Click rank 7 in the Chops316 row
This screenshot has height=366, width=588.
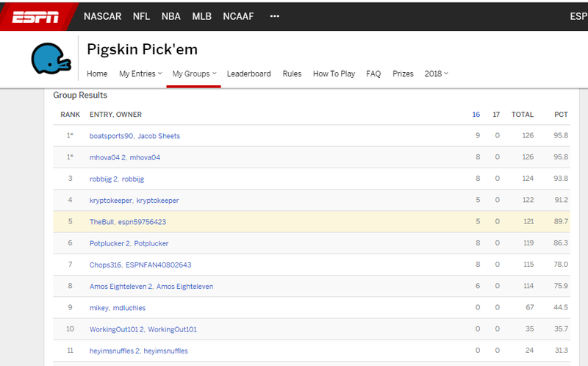point(70,265)
